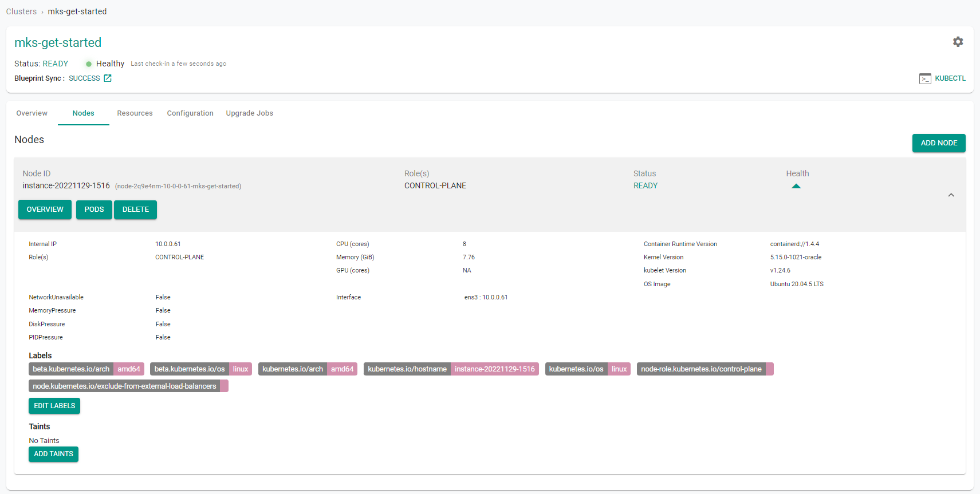Click the node OVERVIEW button
980x494 pixels.
click(45, 210)
